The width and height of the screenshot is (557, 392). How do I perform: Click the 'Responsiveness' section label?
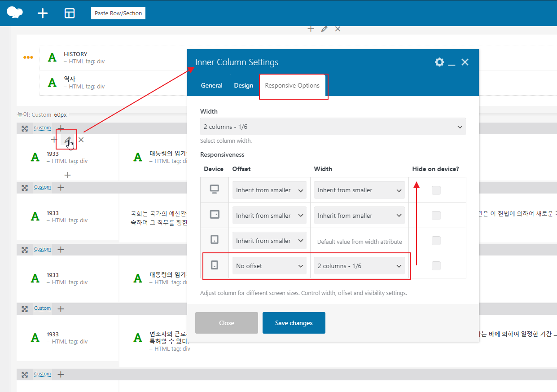coord(222,154)
